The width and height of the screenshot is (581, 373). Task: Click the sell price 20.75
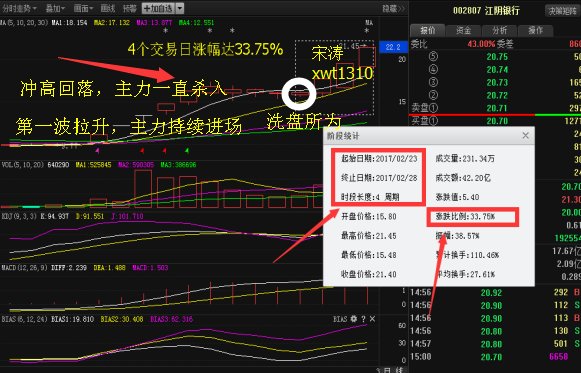tap(497, 56)
